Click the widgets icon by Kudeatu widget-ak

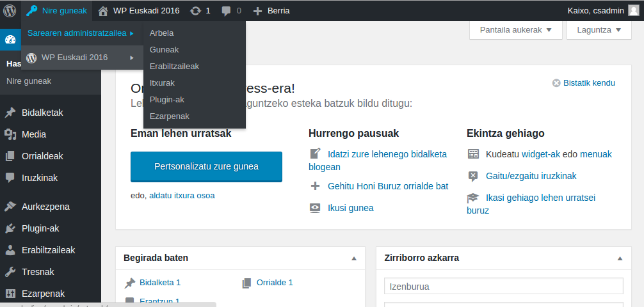point(473,154)
